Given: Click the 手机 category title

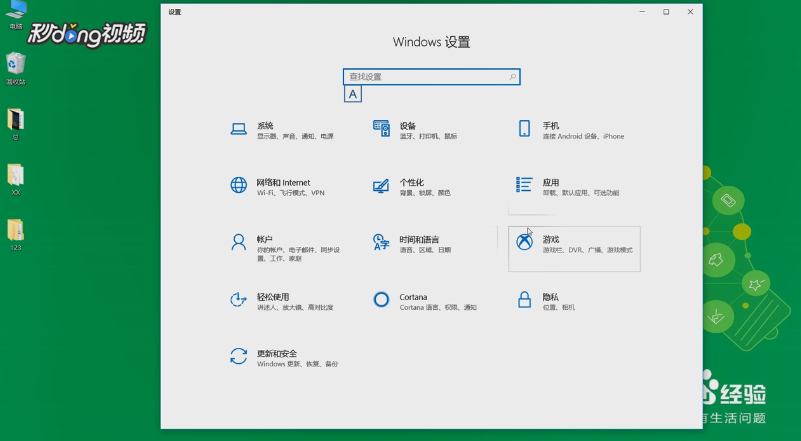Looking at the screenshot, I should point(551,126).
